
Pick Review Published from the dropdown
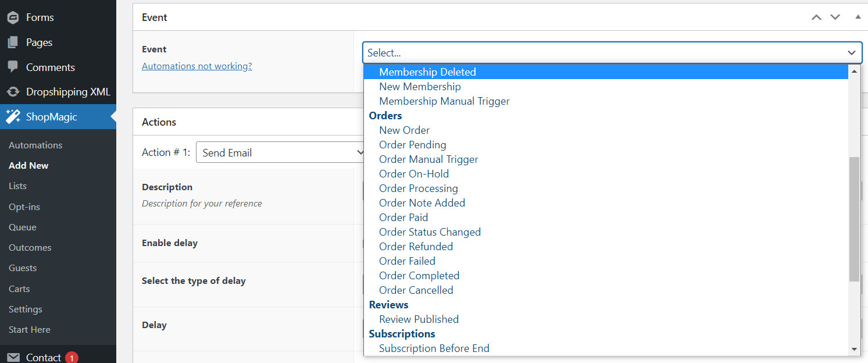[x=419, y=319]
